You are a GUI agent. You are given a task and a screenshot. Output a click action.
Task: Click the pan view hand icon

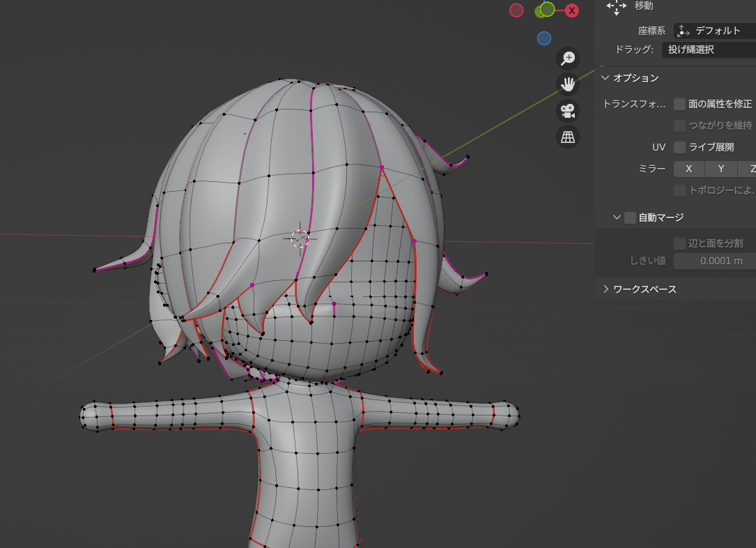(569, 84)
